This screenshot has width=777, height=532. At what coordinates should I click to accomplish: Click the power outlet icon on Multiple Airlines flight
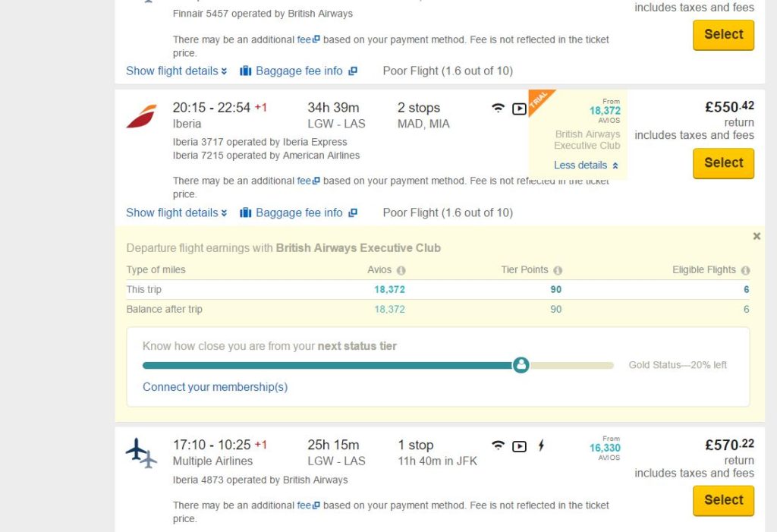[x=541, y=445]
